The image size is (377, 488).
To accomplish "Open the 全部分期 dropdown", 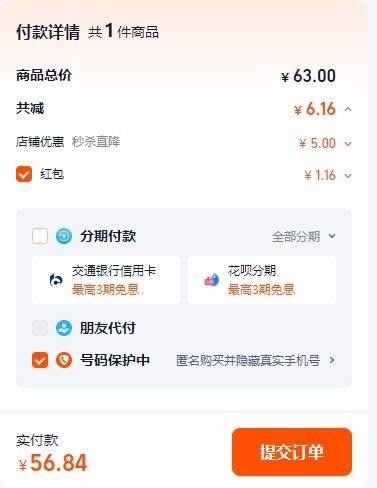I will tap(304, 236).
